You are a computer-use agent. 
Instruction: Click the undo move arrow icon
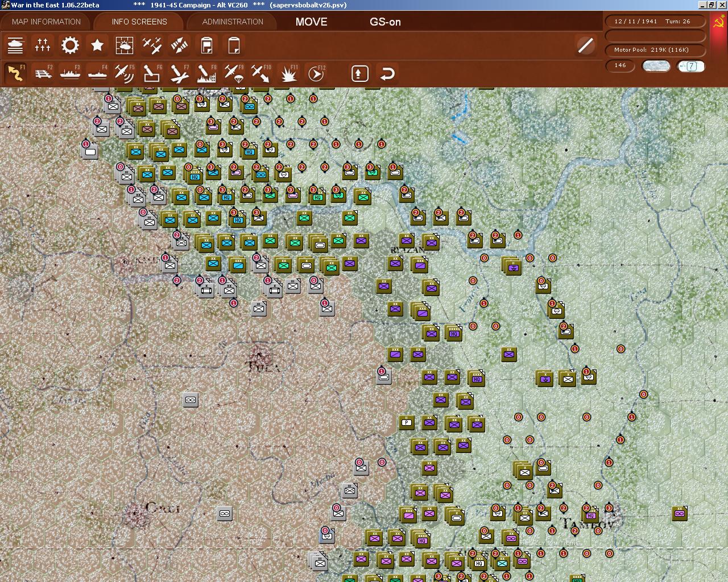387,73
